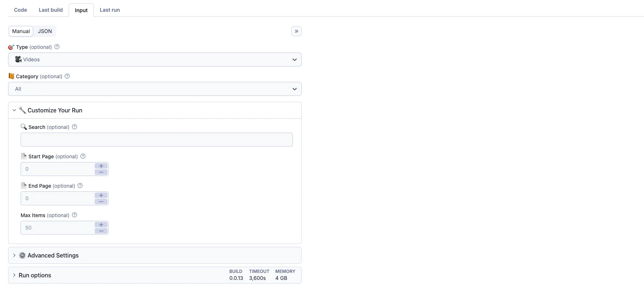Expand the Run options section

click(x=155, y=275)
